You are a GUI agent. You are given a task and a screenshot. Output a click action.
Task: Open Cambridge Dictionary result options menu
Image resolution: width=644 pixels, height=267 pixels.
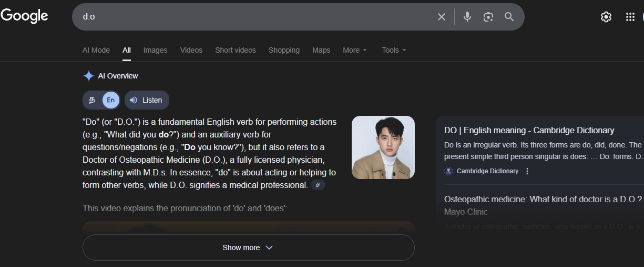527,171
